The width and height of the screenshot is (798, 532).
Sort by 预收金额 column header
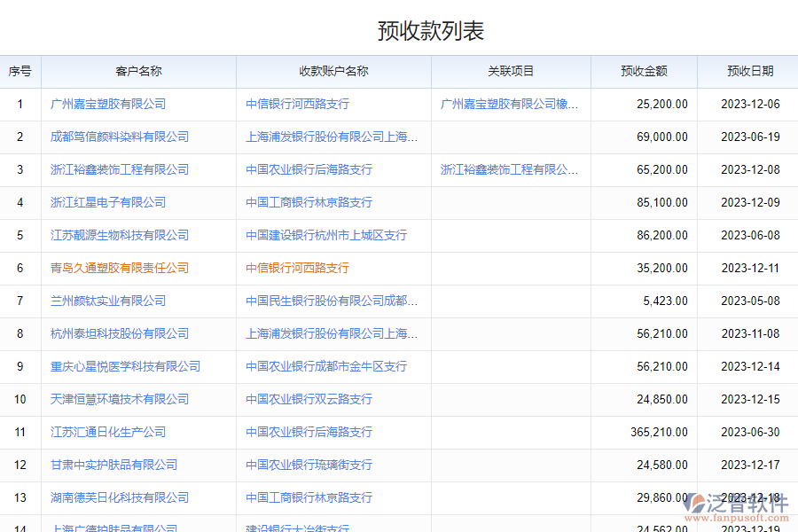(644, 71)
